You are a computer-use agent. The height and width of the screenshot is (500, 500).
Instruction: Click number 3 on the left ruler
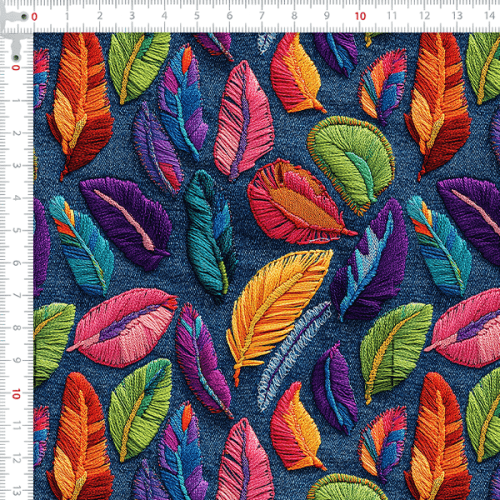pyautogui.click(x=16, y=166)
